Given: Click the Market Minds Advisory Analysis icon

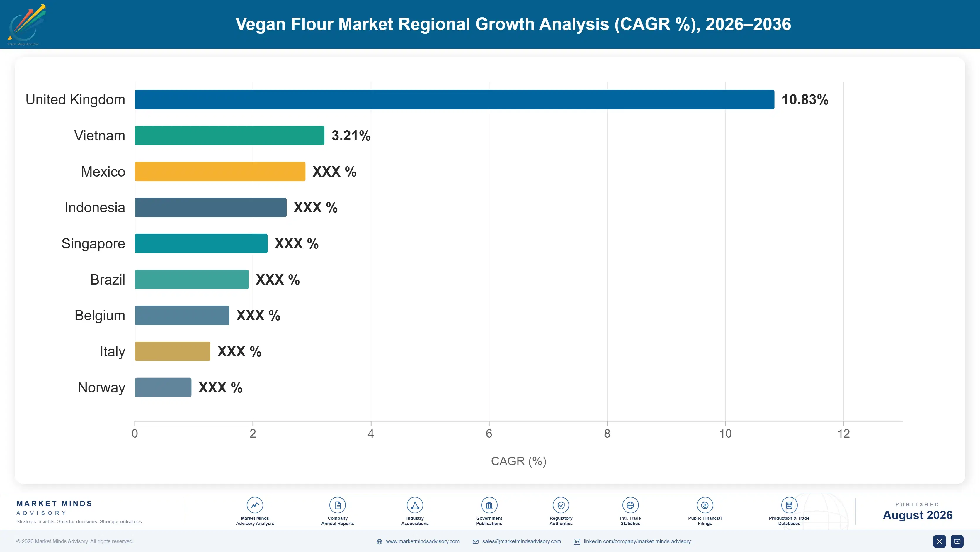Looking at the screenshot, I should pos(255,505).
